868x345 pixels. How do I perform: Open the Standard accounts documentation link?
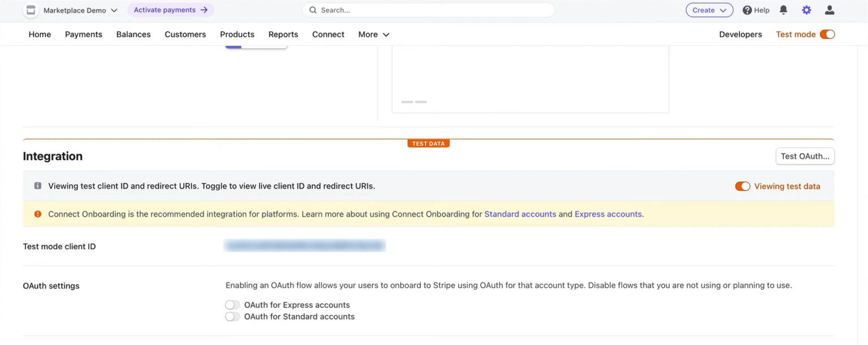[x=519, y=214]
